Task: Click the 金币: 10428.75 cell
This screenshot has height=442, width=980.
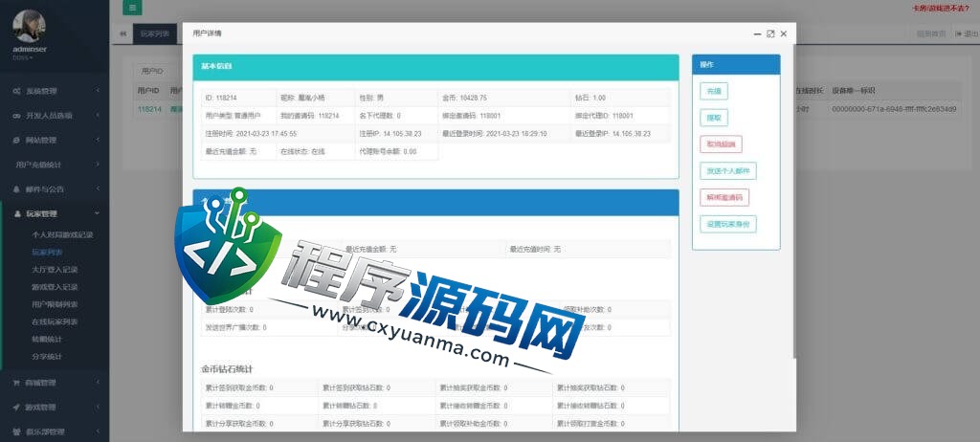Action: coord(504,99)
